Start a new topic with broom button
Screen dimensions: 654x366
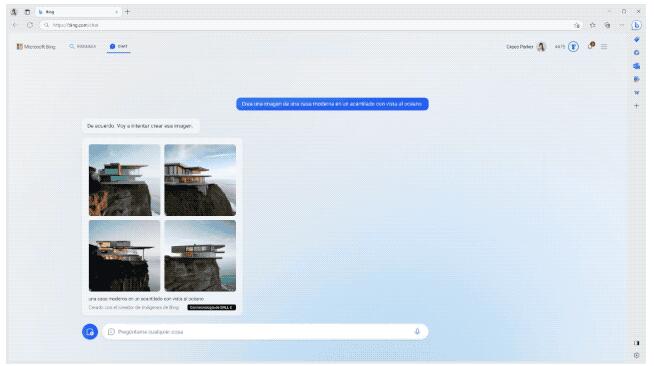(x=90, y=332)
